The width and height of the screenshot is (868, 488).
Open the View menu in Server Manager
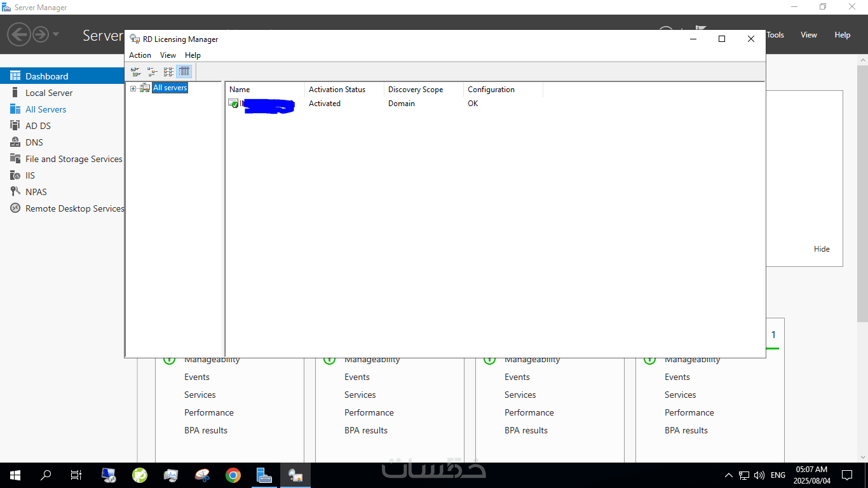tap(809, 35)
